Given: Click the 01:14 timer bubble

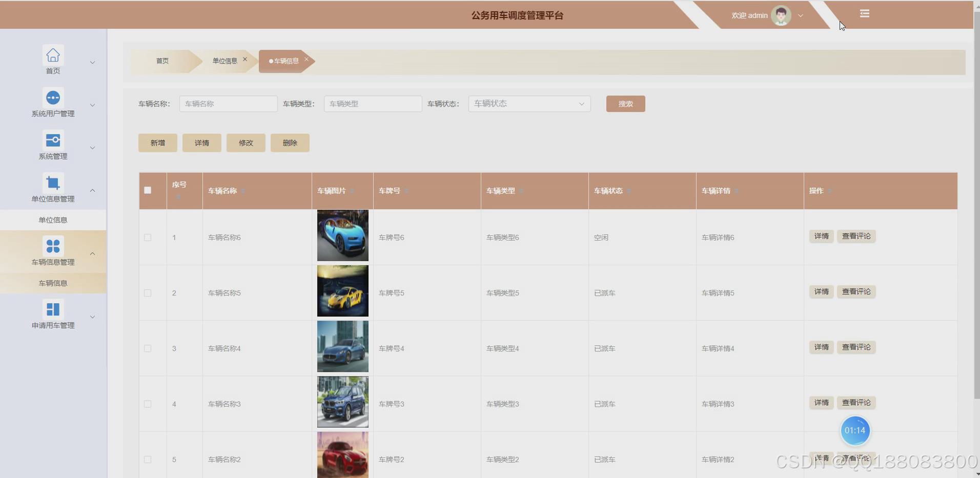Looking at the screenshot, I should [x=855, y=431].
